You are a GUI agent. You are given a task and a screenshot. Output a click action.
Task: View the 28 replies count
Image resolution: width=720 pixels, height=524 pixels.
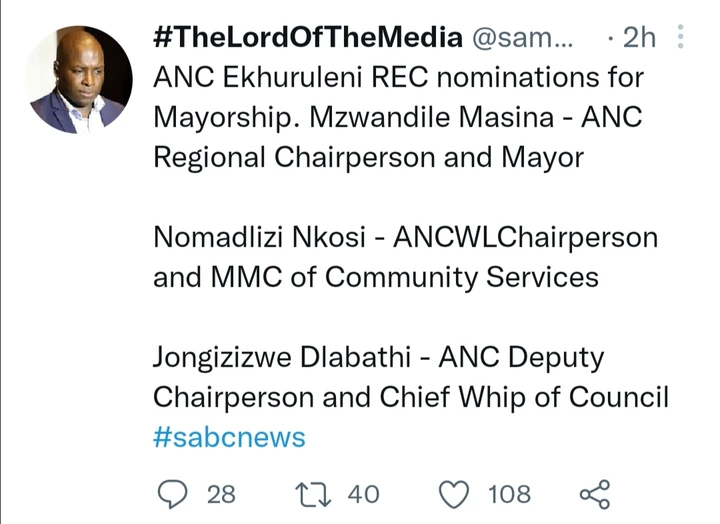(221, 495)
